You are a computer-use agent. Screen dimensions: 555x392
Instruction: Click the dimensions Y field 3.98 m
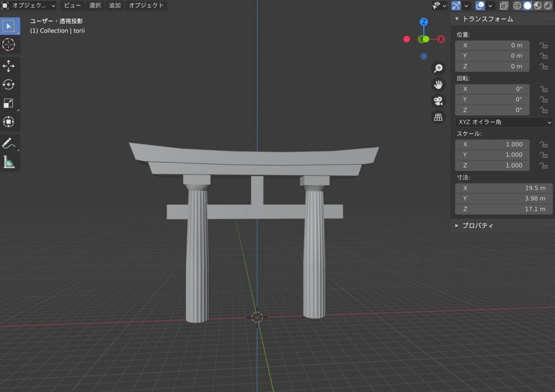click(504, 199)
